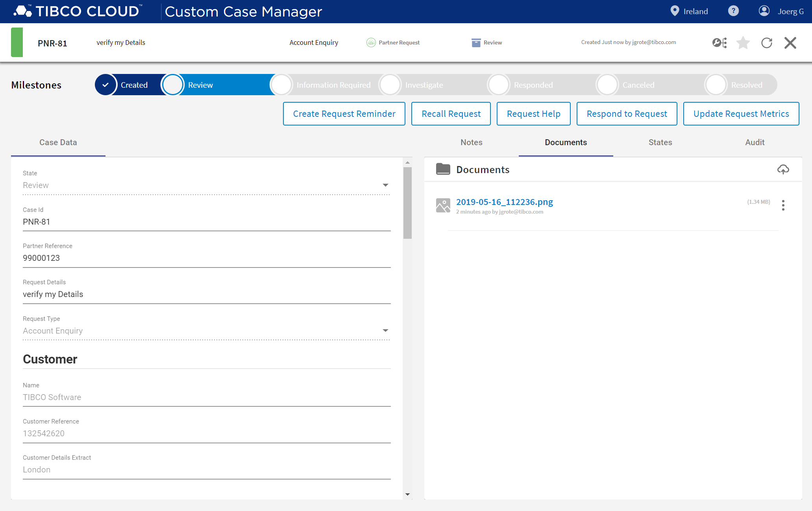Open the Joerg G user profile icon
The height and width of the screenshot is (511, 812).
click(x=764, y=11)
